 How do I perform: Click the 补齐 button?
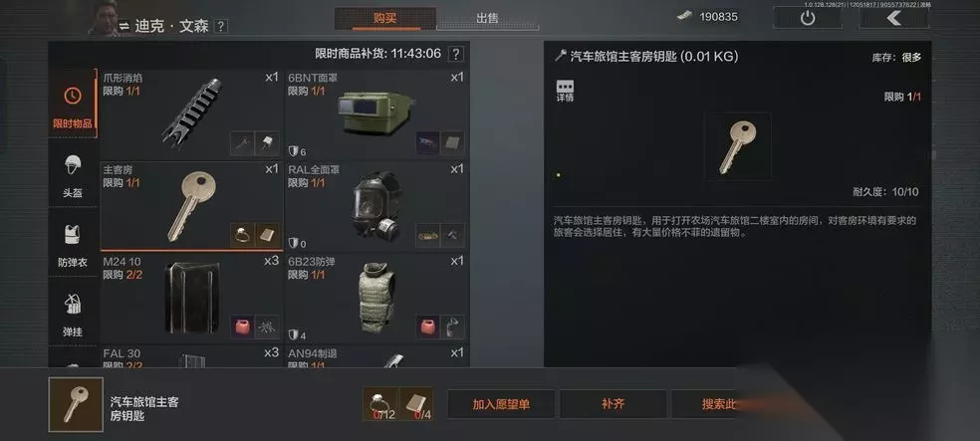point(613,404)
